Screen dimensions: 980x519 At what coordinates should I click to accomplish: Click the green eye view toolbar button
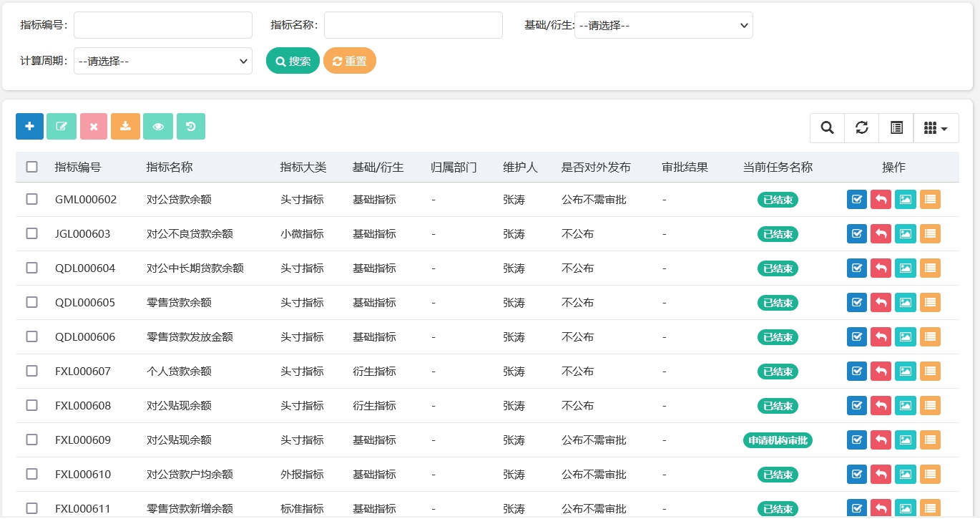click(158, 127)
